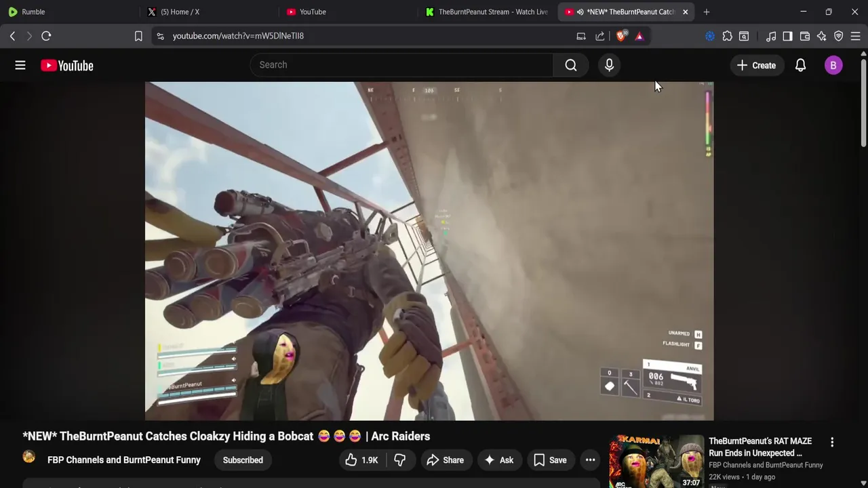Viewport: 868px width, 488px height.
Task: Open the account avatar menu
Action: pos(833,65)
